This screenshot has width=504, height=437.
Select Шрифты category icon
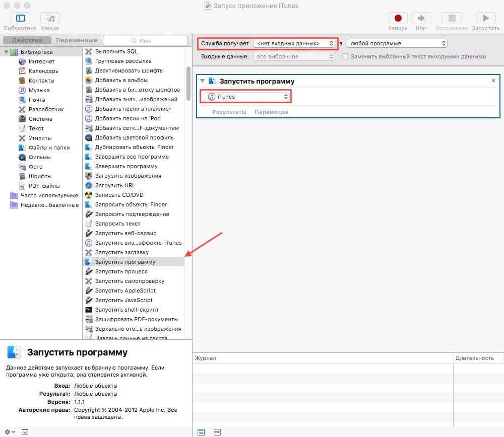[x=22, y=176]
